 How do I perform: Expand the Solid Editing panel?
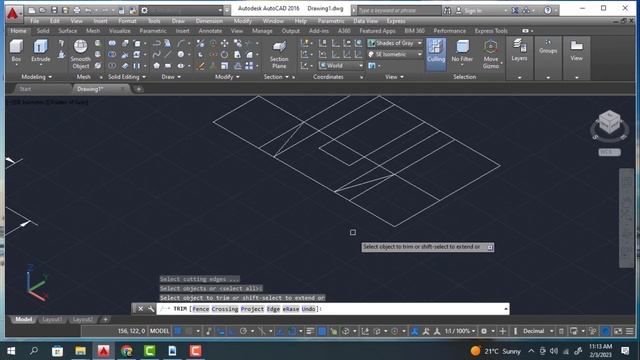127,77
